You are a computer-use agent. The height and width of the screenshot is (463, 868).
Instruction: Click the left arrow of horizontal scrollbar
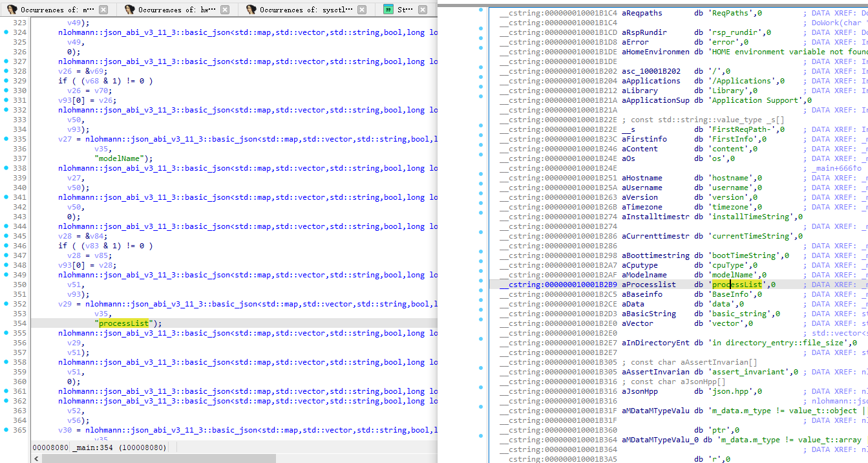pyautogui.click(x=36, y=458)
